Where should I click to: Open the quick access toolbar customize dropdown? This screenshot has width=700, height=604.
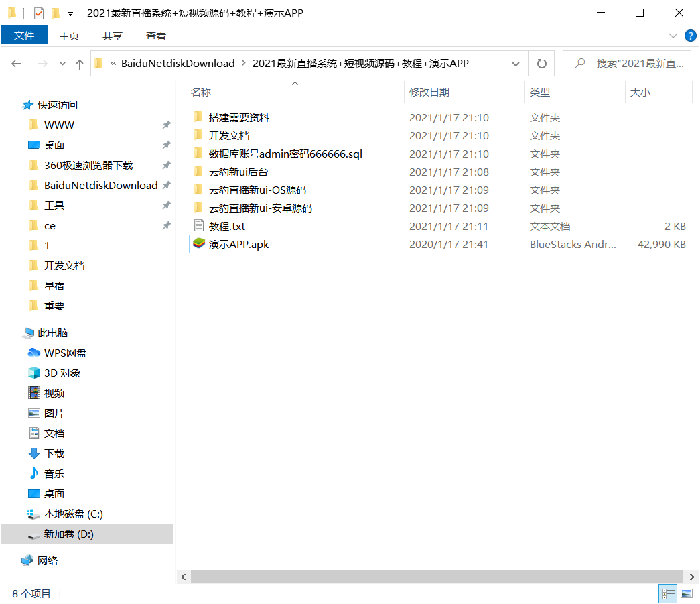(70, 14)
